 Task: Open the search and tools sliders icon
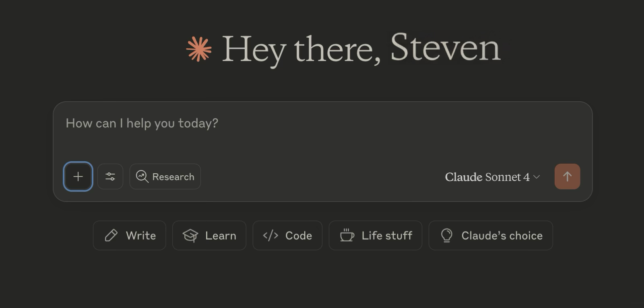pyautogui.click(x=110, y=177)
